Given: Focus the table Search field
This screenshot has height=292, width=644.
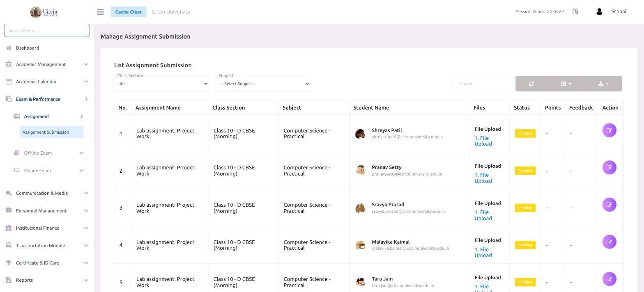Looking at the screenshot, I should tap(483, 84).
